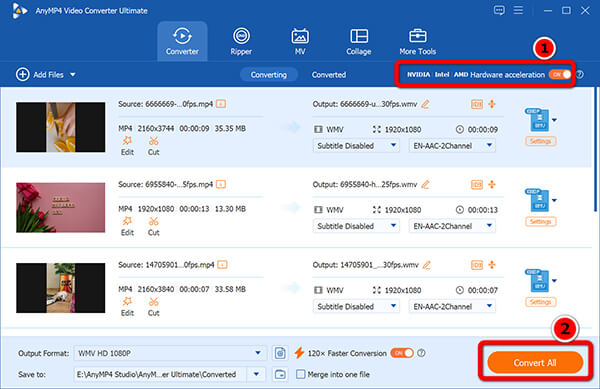Rename output 6666669 file with pencil icon
Screen dimensions: 600x389
click(x=425, y=104)
